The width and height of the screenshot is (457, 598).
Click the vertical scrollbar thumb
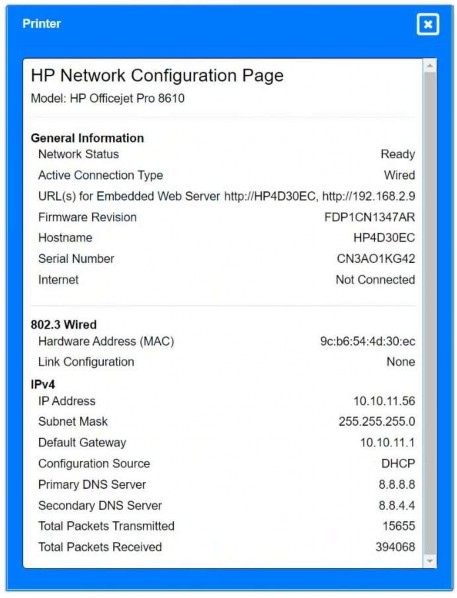(x=430, y=313)
